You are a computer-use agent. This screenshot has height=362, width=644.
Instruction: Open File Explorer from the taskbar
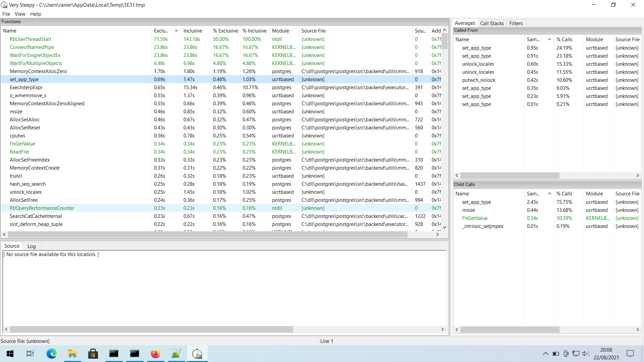(72, 354)
